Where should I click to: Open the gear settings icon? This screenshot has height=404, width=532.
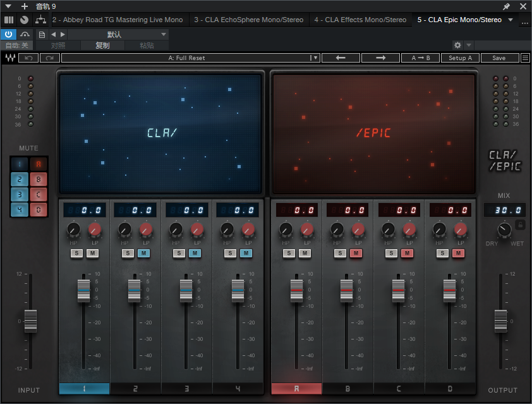(x=457, y=45)
